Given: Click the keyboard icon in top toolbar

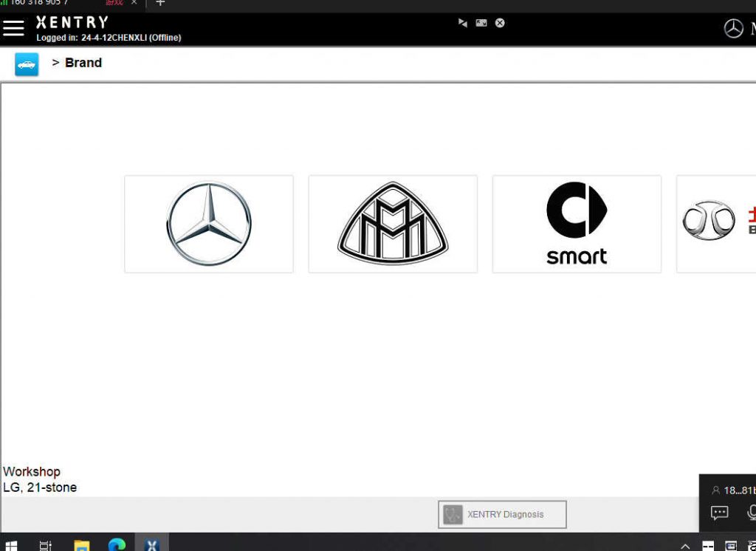Looking at the screenshot, I should point(481,23).
